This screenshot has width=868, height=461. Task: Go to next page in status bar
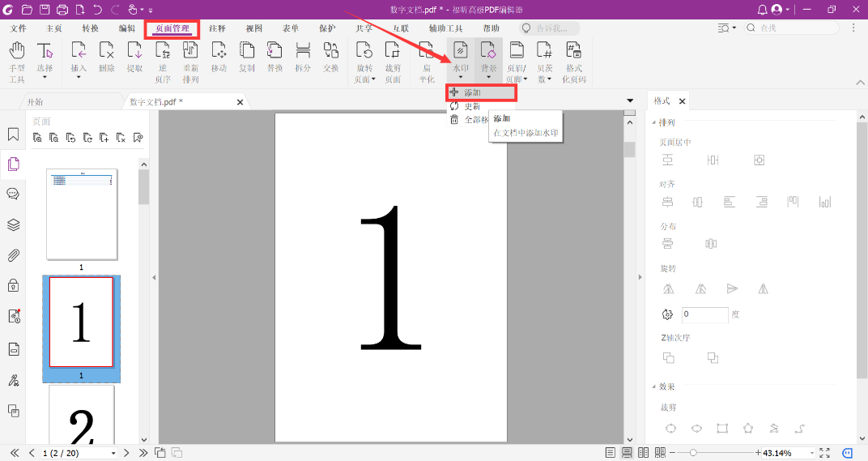click(x=126, y=453)
